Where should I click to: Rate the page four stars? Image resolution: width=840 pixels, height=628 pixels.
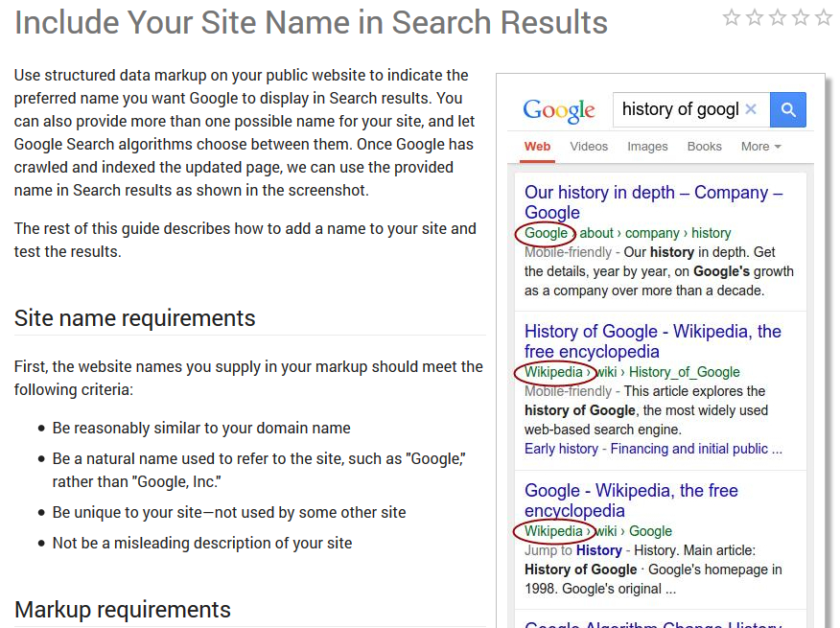tap(801, 17)
